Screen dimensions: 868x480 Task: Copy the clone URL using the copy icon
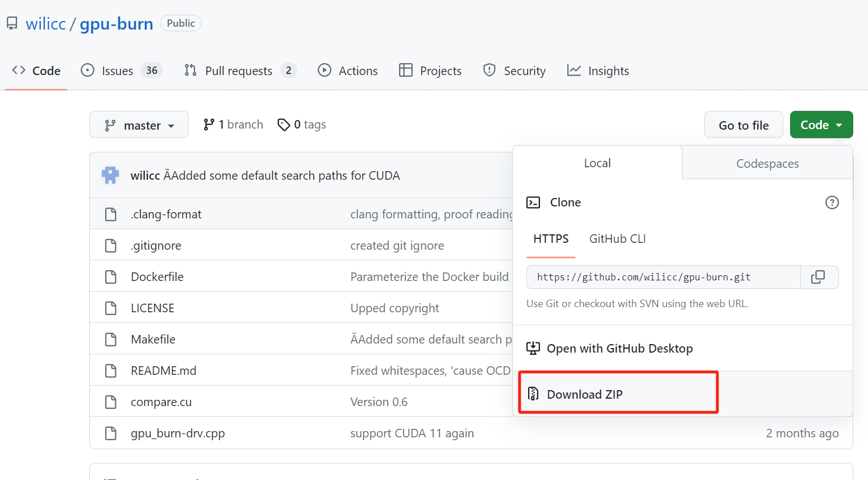click(819, 277)
